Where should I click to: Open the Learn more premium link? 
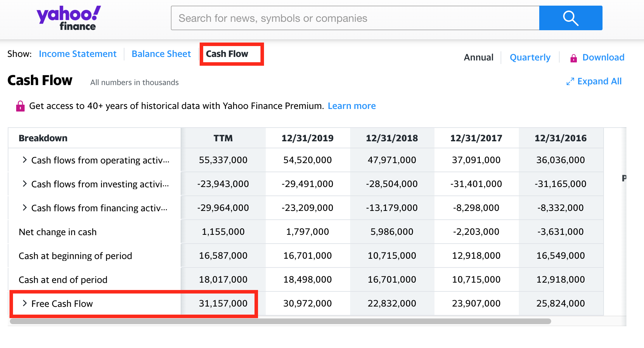point(352,106)
